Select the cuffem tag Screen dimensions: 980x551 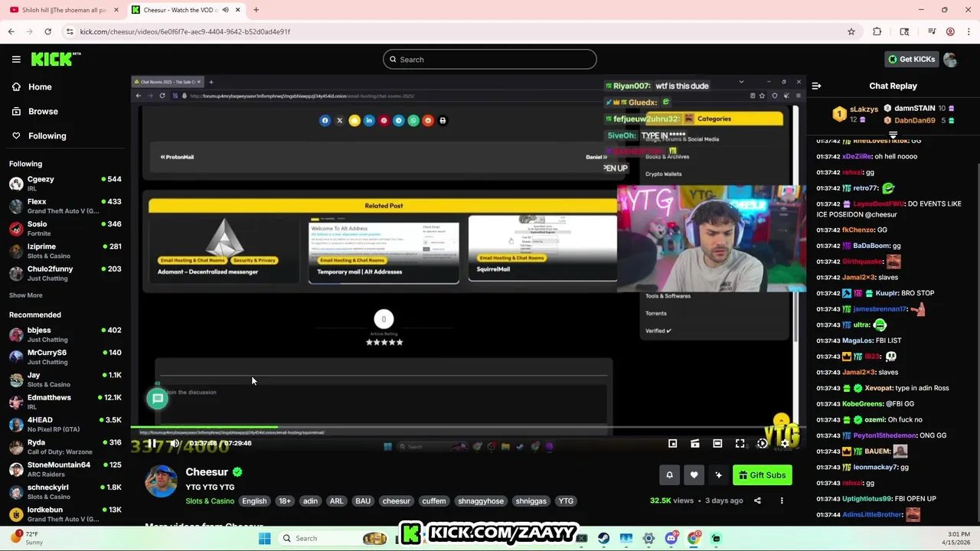coord(433,500)
